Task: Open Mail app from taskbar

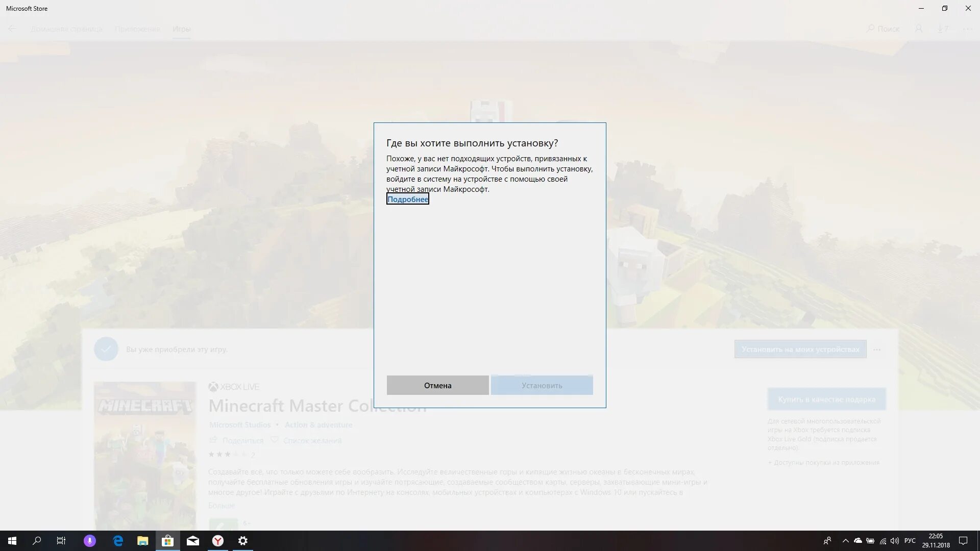Action: point(193,541)
